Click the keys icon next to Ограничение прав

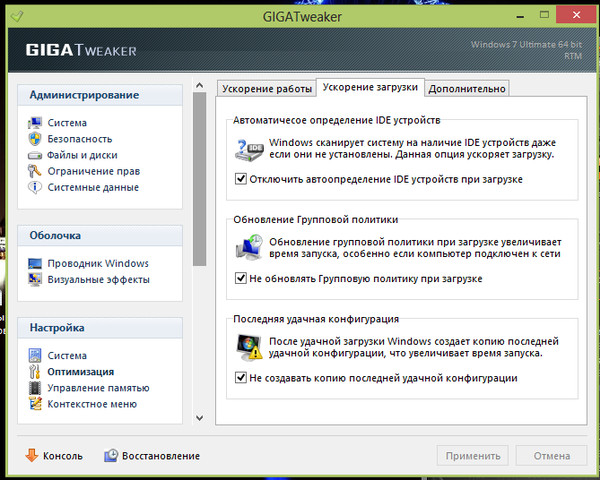pyautogui.click(x=34, y=171)
